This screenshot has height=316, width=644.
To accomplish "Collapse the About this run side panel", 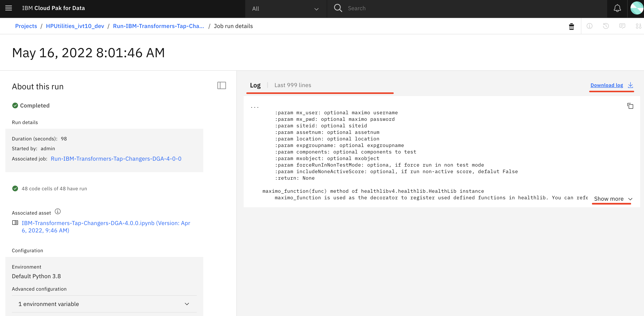I will 221,86.
